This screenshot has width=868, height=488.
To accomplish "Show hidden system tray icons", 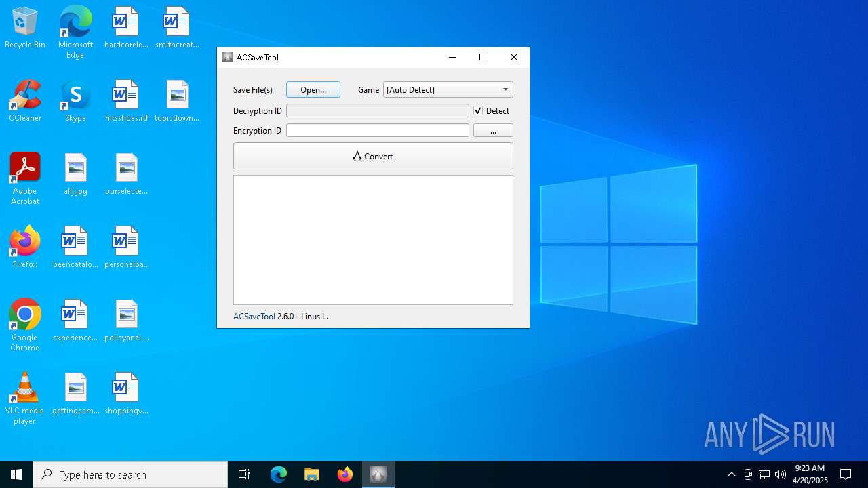I will 731,474.
